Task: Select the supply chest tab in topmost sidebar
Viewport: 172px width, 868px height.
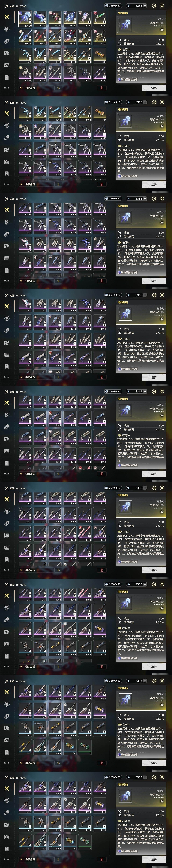Action: (6, 65)
